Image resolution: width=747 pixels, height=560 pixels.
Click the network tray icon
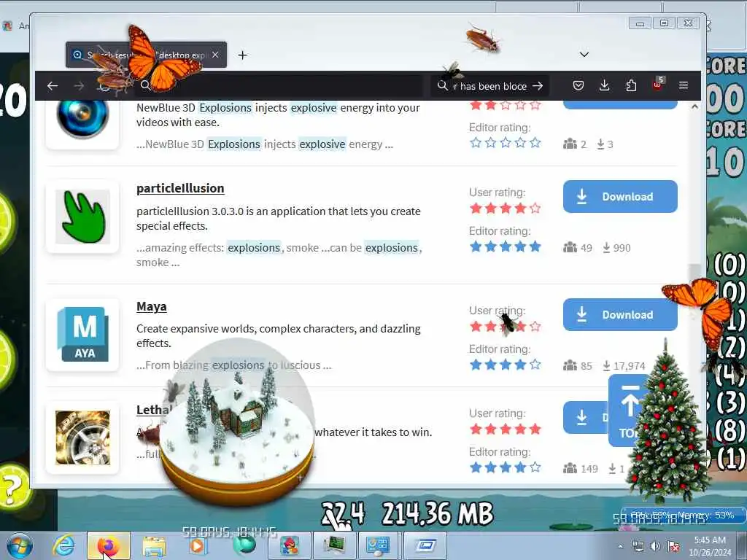(x=638, y=546)
